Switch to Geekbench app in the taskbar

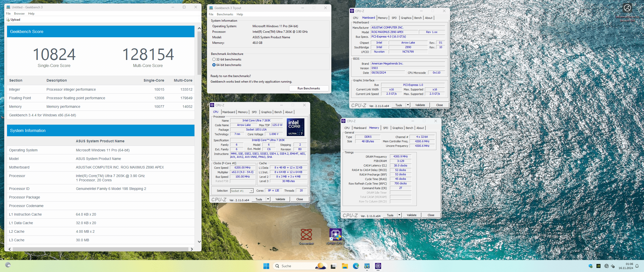tap(367, 266)
